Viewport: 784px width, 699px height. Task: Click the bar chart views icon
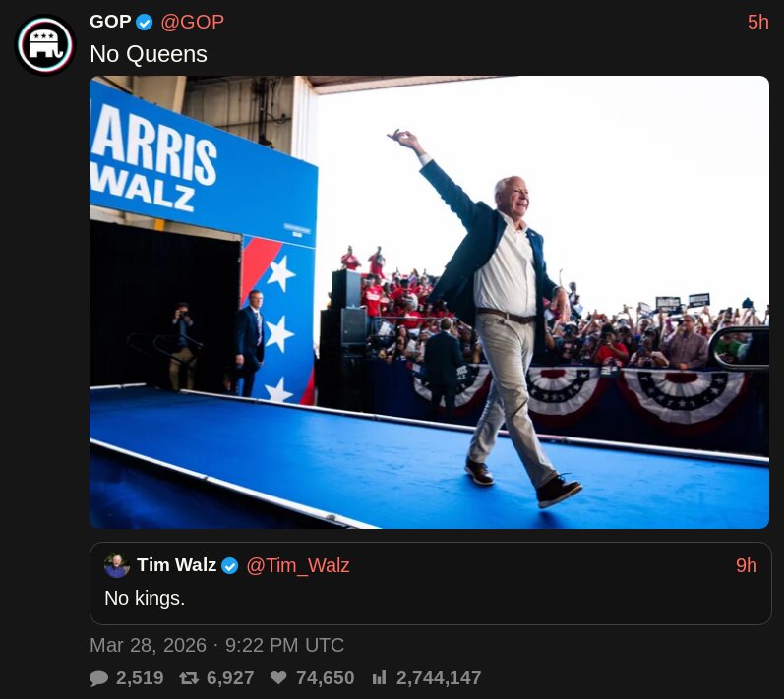click(379, 678)
